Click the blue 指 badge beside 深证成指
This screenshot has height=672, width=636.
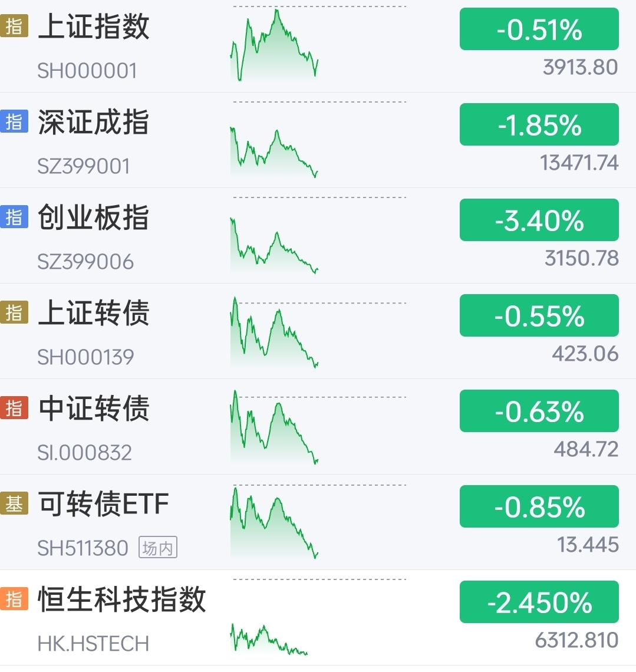pos(14,121)
